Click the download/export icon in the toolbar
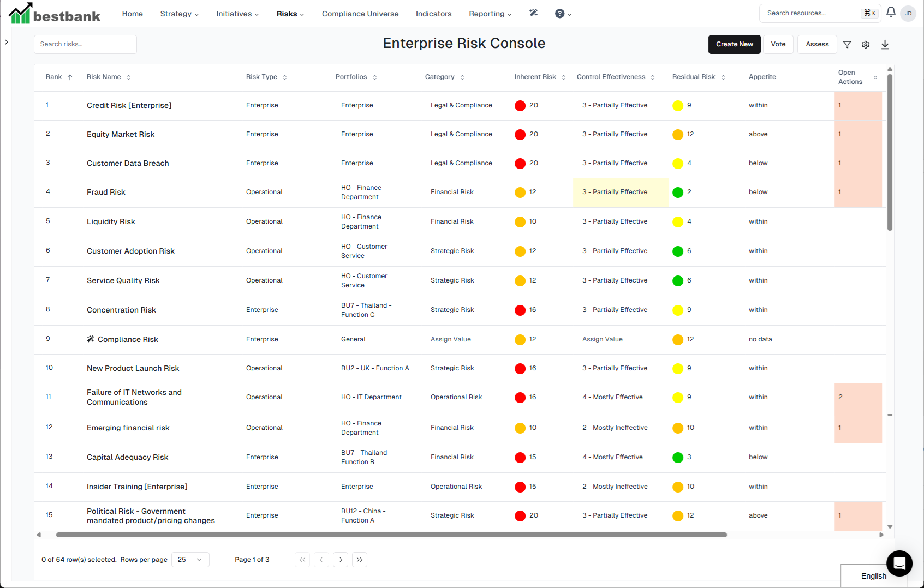Image resolution: width=924 pixels, height=588 pixels. click(x=885, y=44)
